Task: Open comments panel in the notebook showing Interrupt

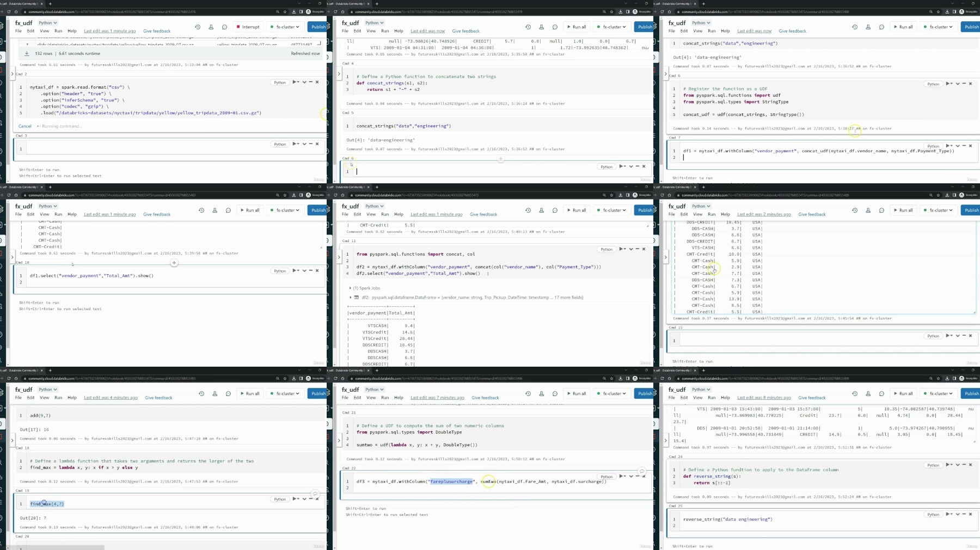Action: [x=224, y=27]
